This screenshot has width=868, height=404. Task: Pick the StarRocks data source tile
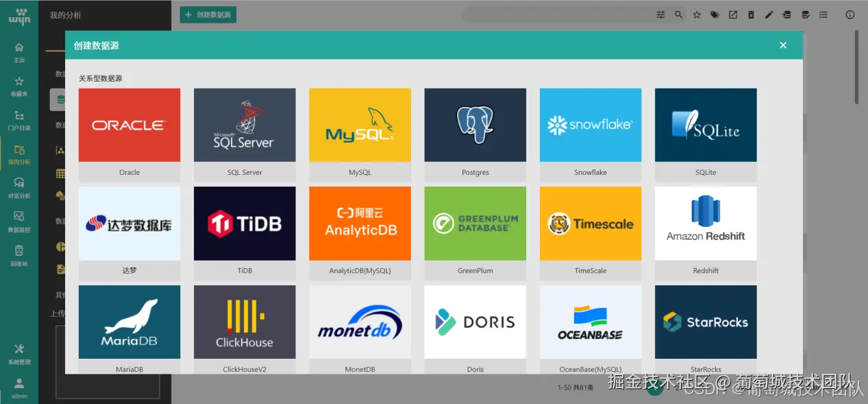706,330
